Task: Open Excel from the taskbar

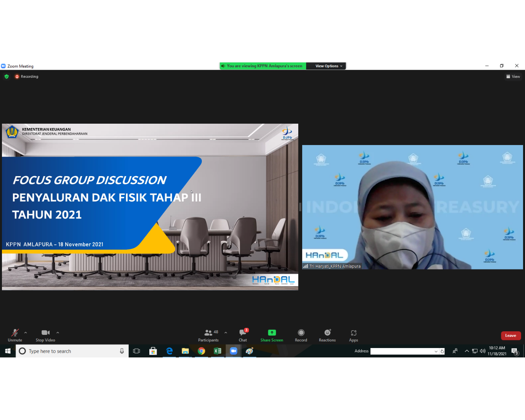Action: tap(217, 351)
